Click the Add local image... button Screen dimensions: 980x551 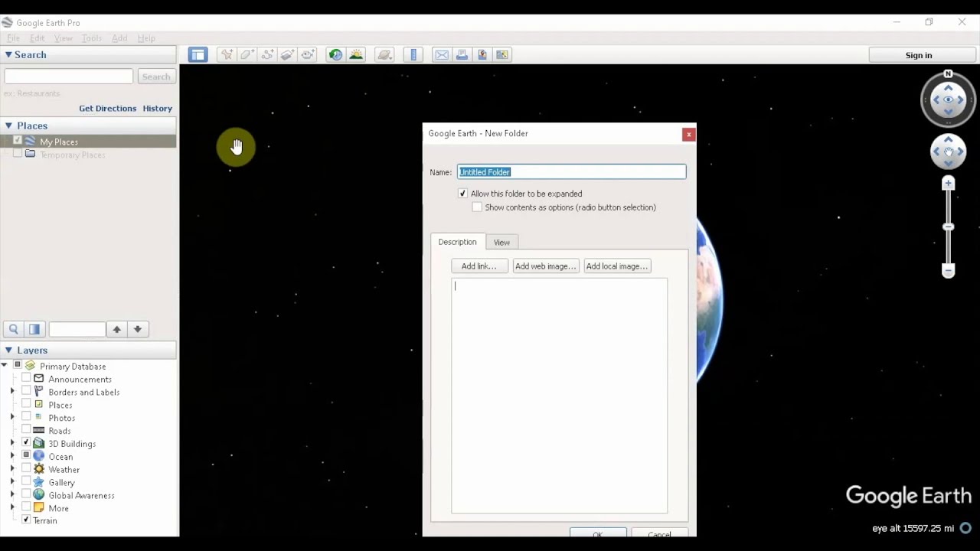pos(617,266)
